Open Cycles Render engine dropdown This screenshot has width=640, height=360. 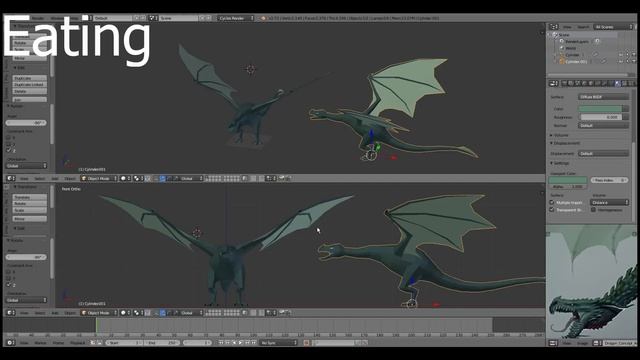[236, 18]
